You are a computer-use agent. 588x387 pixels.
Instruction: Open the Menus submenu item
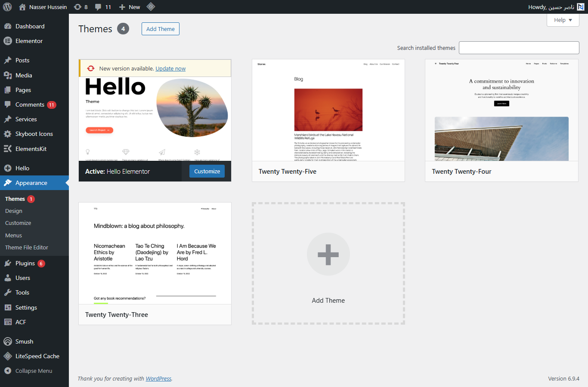[x=13, y=236]
